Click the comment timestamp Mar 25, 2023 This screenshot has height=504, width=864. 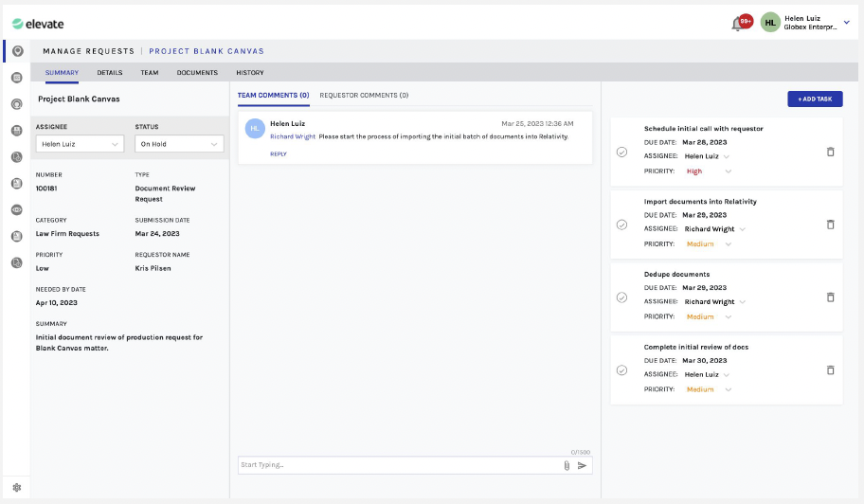tap(537, 124)
